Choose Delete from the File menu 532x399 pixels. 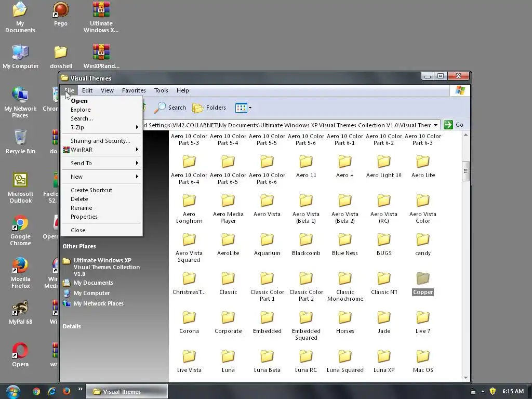coord(101,199)
